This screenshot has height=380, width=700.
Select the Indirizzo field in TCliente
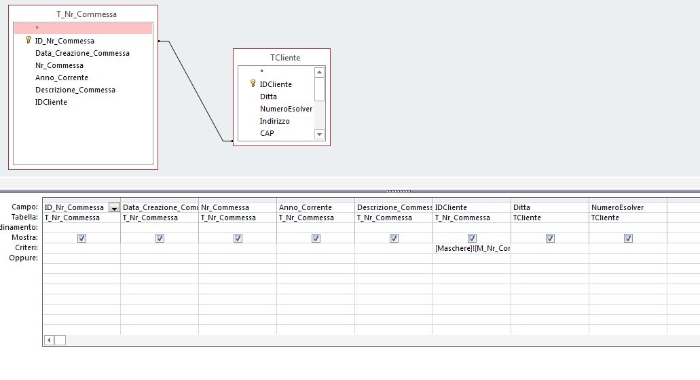pyautogui.click(x=275, y=121)
